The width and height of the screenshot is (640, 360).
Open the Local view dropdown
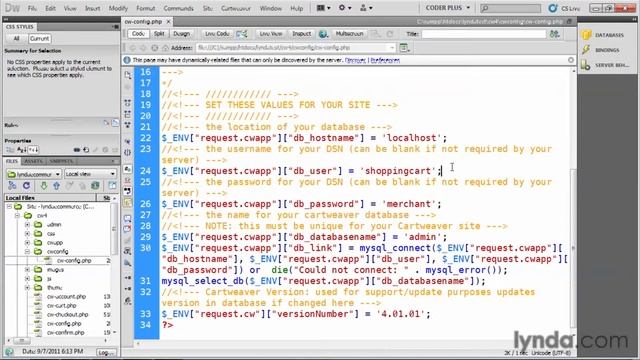click(x=90, y=174)
